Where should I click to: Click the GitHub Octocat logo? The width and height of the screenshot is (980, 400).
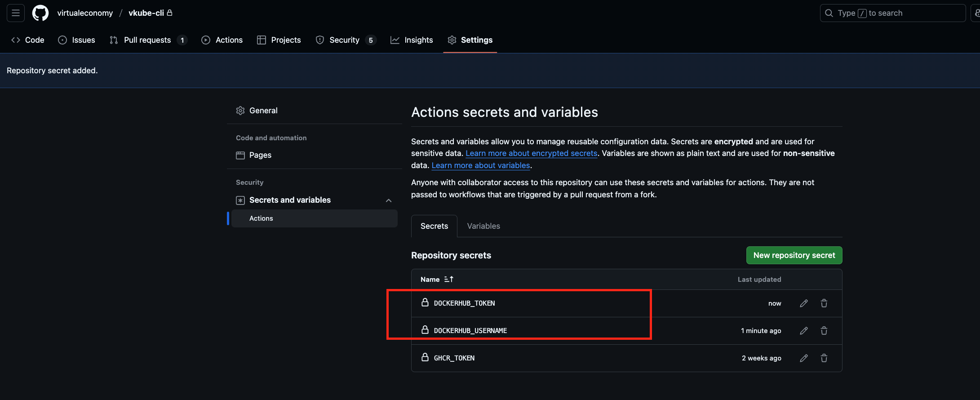[40, 13]
